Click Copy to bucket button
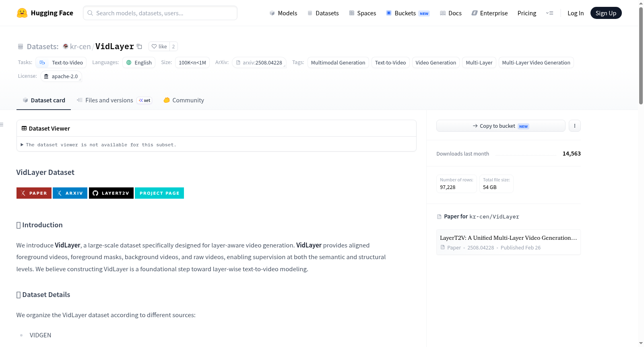Viewport: 644px width, 347px height. click(501, 126)
